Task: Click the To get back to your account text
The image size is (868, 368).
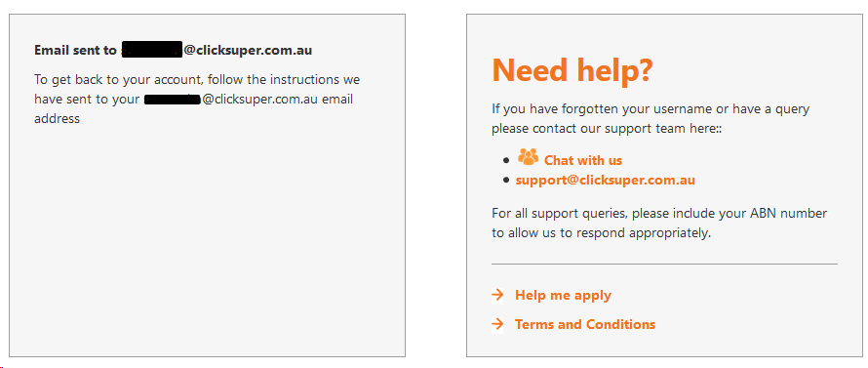Action: point(117,80)
